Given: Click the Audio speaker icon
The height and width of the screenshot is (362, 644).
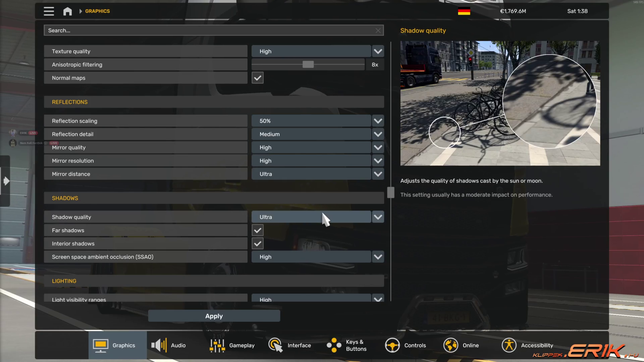Looking at the screenshot, I should tap(159, 345).
